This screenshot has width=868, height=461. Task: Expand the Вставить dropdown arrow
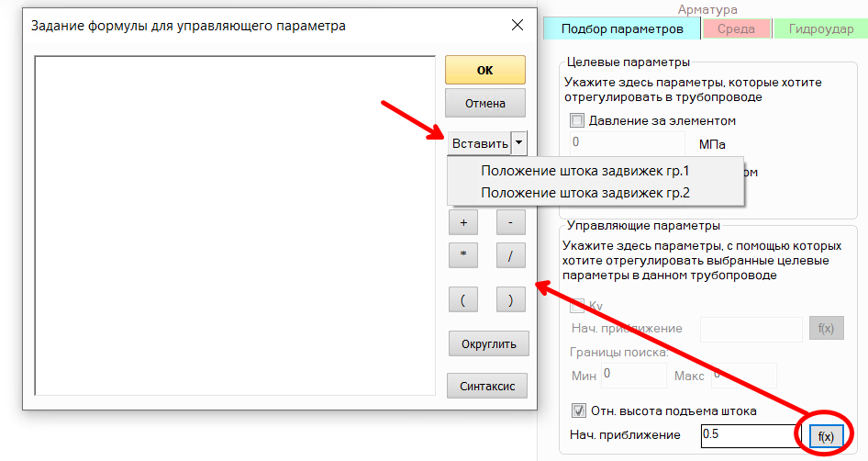[520, 143]
